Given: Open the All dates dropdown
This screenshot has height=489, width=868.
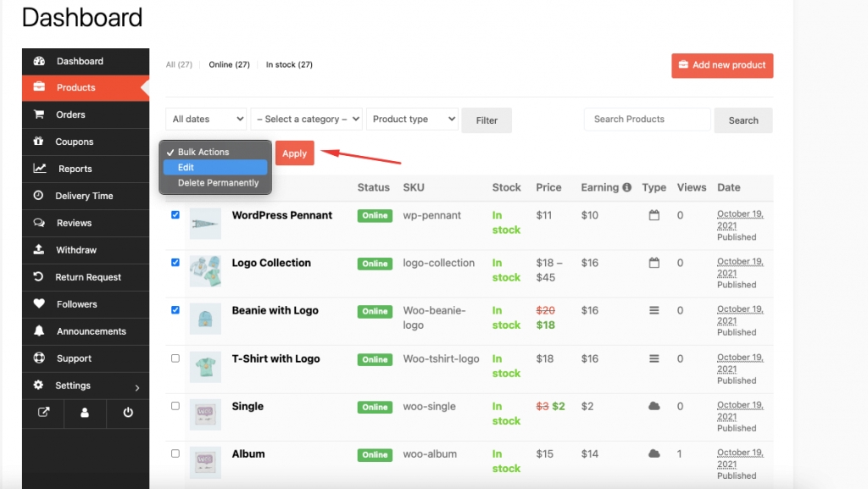Looking at the screenshot, I should pyautogui.click(x=205, y=119).
